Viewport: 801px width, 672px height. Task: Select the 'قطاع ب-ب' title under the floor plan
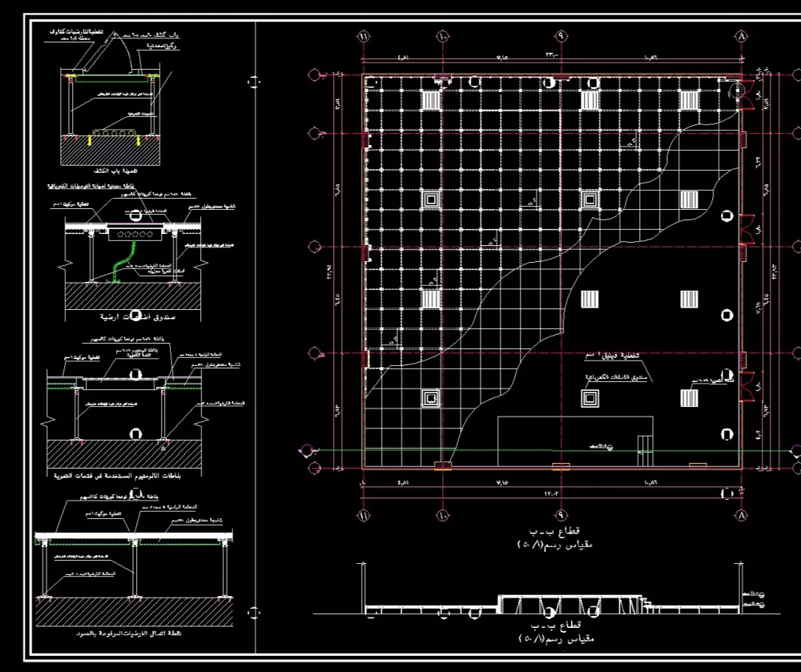(554, 532)
